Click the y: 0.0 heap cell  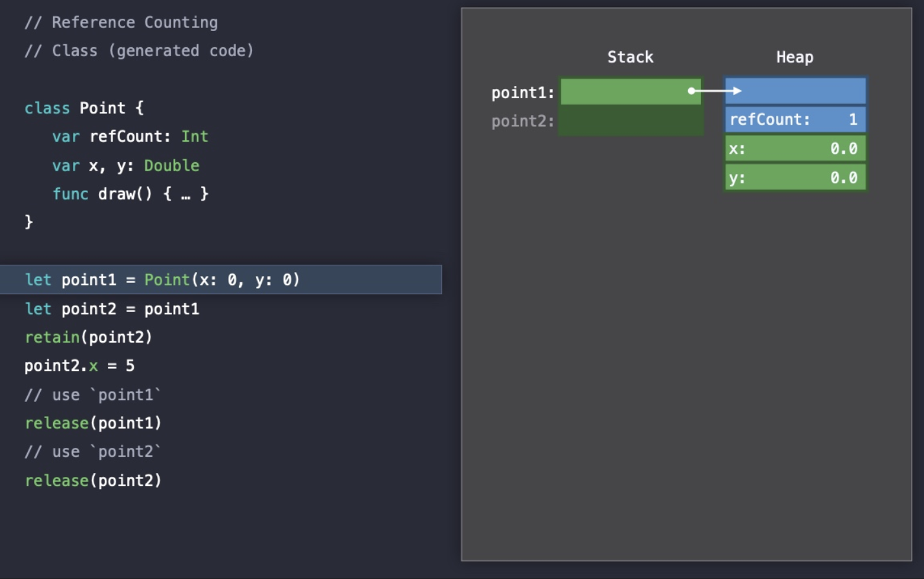point(795,178)
